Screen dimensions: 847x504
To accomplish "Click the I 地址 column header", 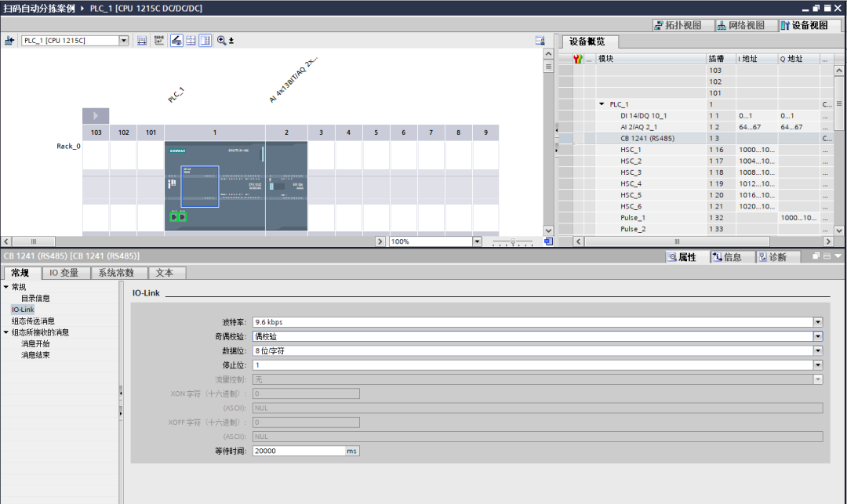I will [x=757, y=59].
